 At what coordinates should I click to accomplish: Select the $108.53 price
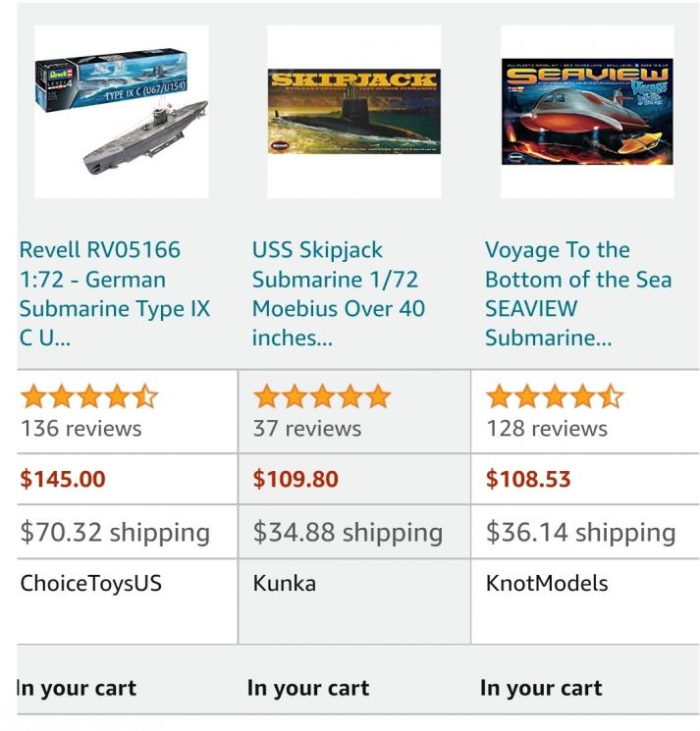[528, 480]
